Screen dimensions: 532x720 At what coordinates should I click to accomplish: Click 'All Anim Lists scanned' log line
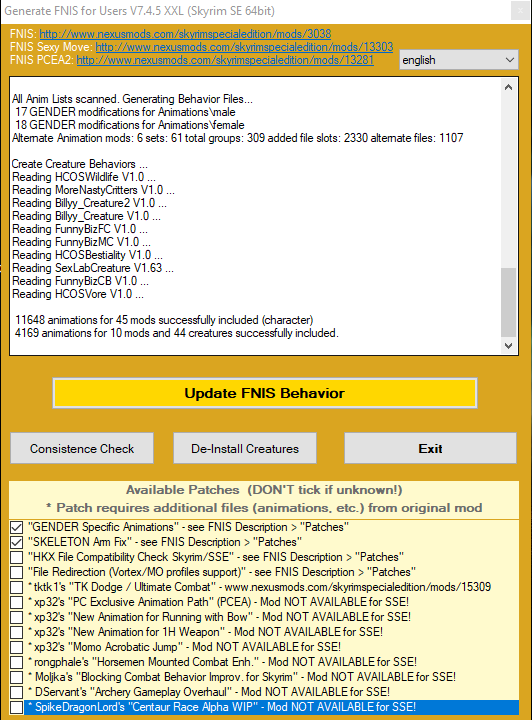coord(132,99)
